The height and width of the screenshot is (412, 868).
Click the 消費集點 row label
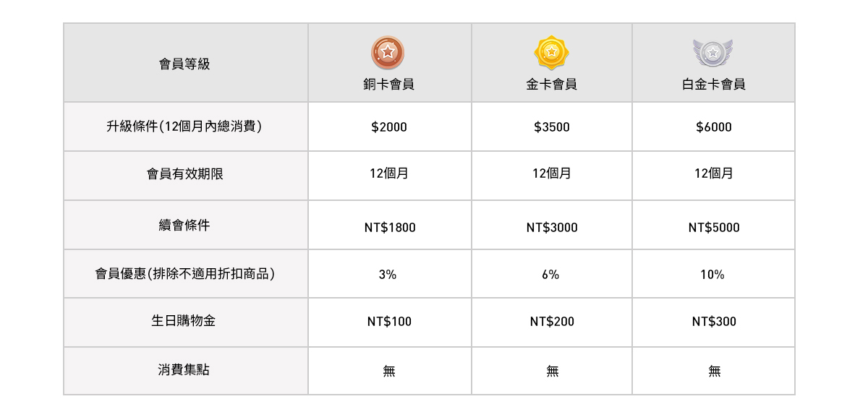coord(184,370)
